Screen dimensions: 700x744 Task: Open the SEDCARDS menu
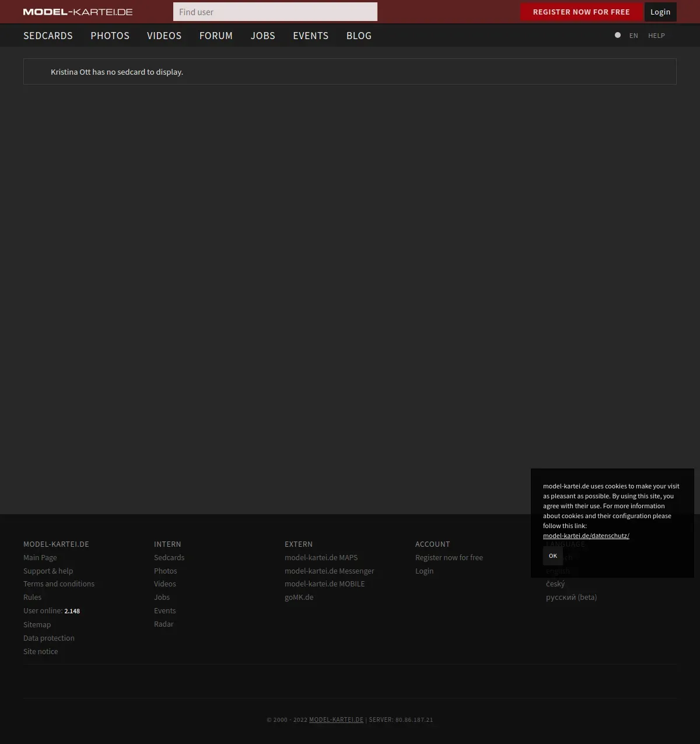click(x=48, y=36)
